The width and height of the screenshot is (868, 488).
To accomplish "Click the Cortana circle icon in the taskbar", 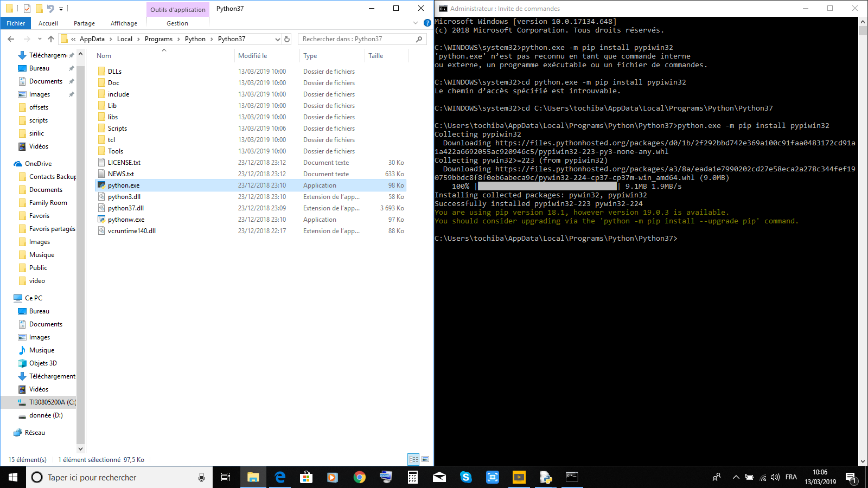I will [x=37, y=477].
